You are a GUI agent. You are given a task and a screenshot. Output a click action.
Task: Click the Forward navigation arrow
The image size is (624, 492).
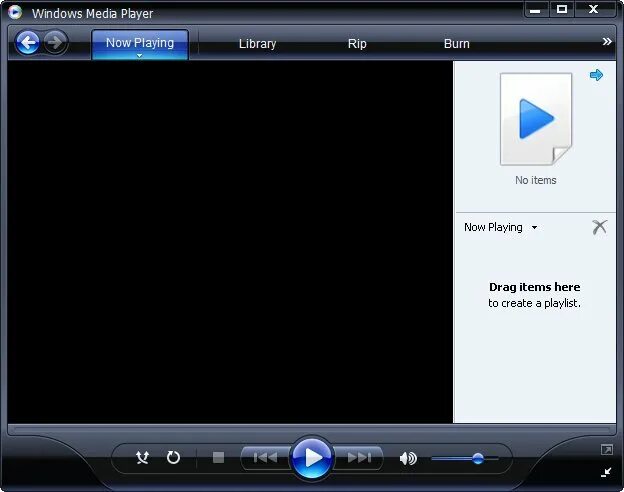click(55, 42)
